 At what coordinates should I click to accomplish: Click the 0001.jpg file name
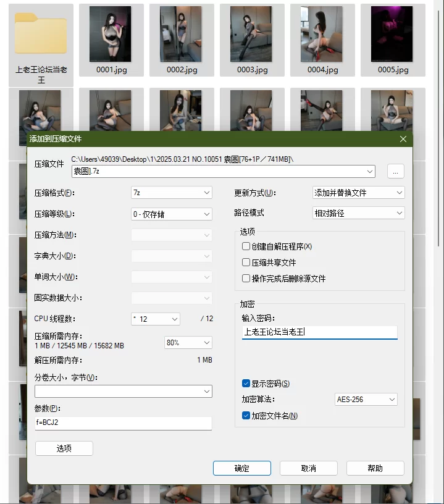click(112, 69)
